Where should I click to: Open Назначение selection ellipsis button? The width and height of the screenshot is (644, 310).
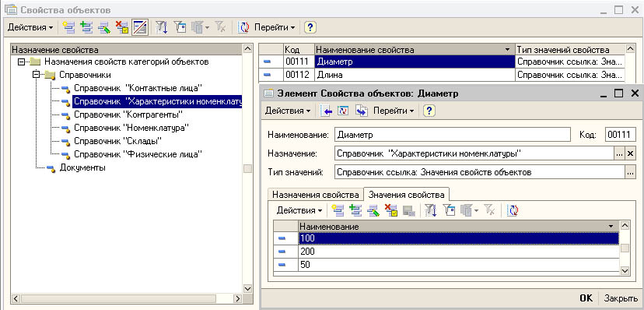pyautogui.click(x=619, y=153)
